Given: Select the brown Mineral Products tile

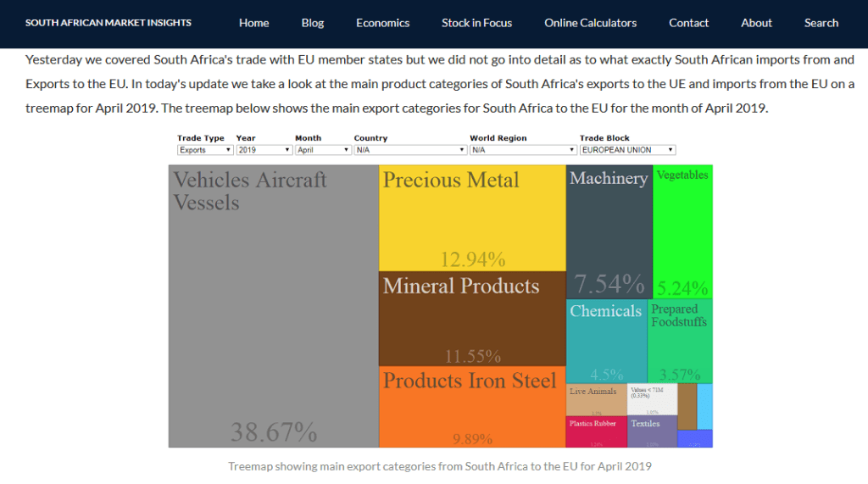Looking at the screenshot, I should pos(471,320).
